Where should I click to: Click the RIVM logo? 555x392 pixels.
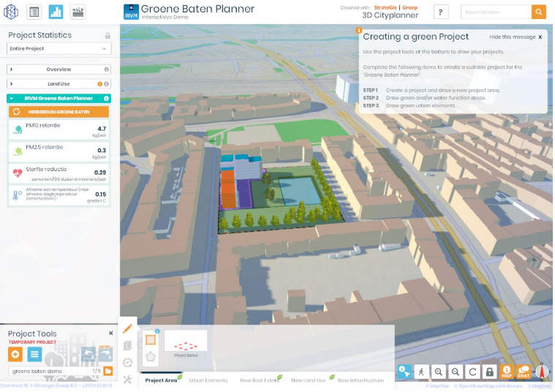131,12
